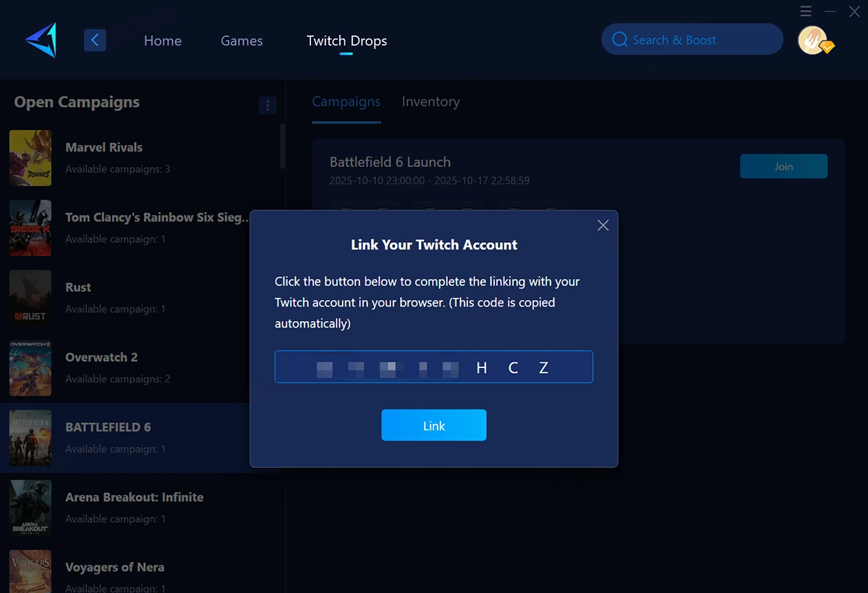
Task: Click the app logo top left
Action: (40, 40)
